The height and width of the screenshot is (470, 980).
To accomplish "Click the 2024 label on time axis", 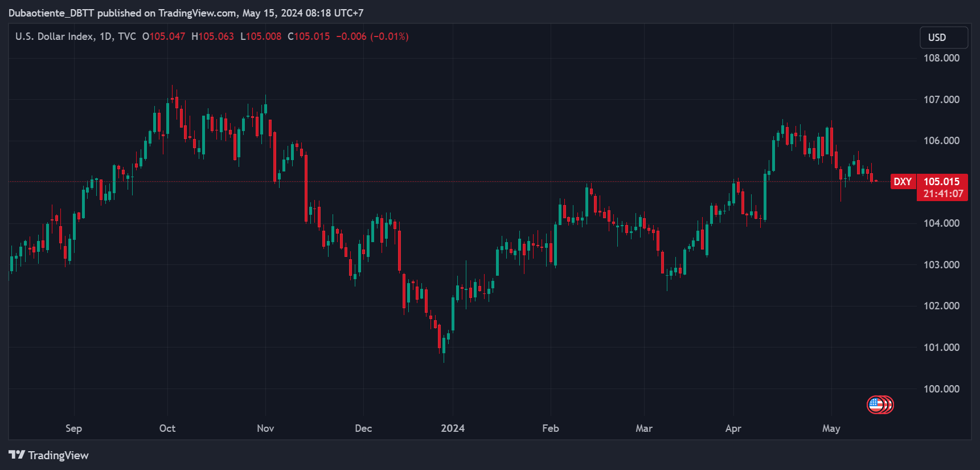I will pos(453,428).
